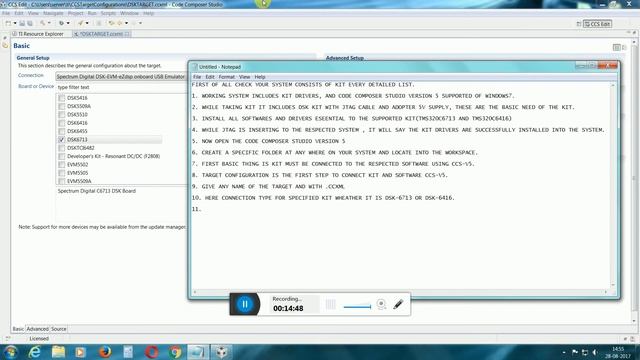Screen dimensions: 640x360
Task: Check the DSK6416 checkbox
Action: (62, 123)
